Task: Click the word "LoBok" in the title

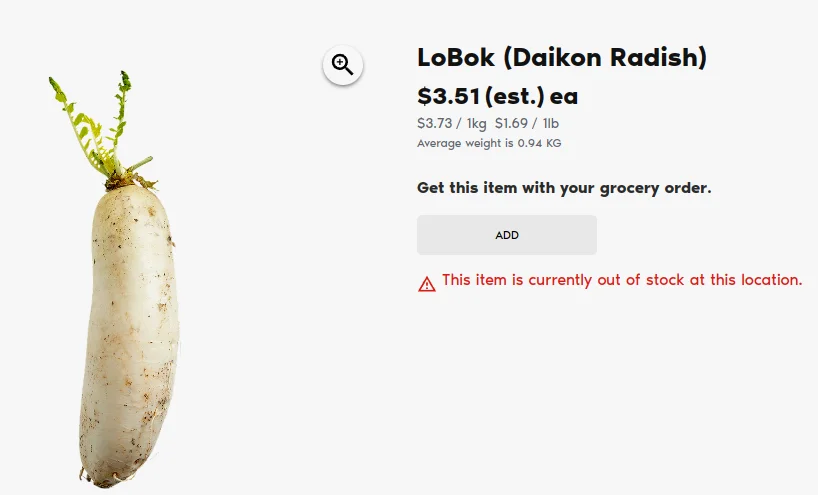Action: [455, 58]
